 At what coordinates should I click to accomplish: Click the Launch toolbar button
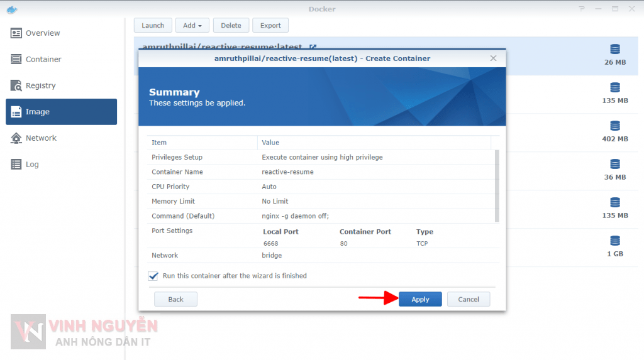152,26
